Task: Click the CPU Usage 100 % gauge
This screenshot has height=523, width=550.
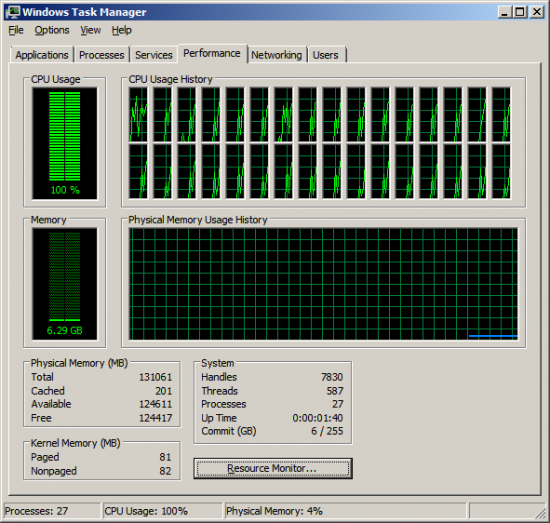Action: [x=65, y=143]
